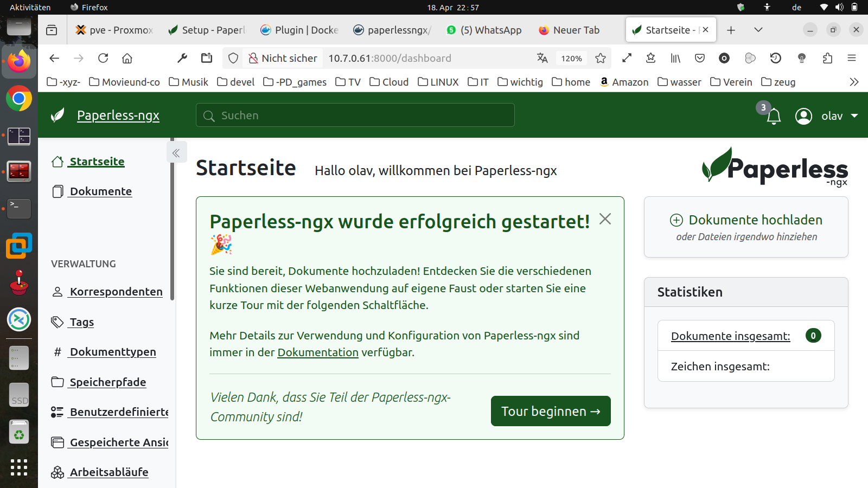Bookmark this page with the star
The image size is (868, 488).
(601, 58)
